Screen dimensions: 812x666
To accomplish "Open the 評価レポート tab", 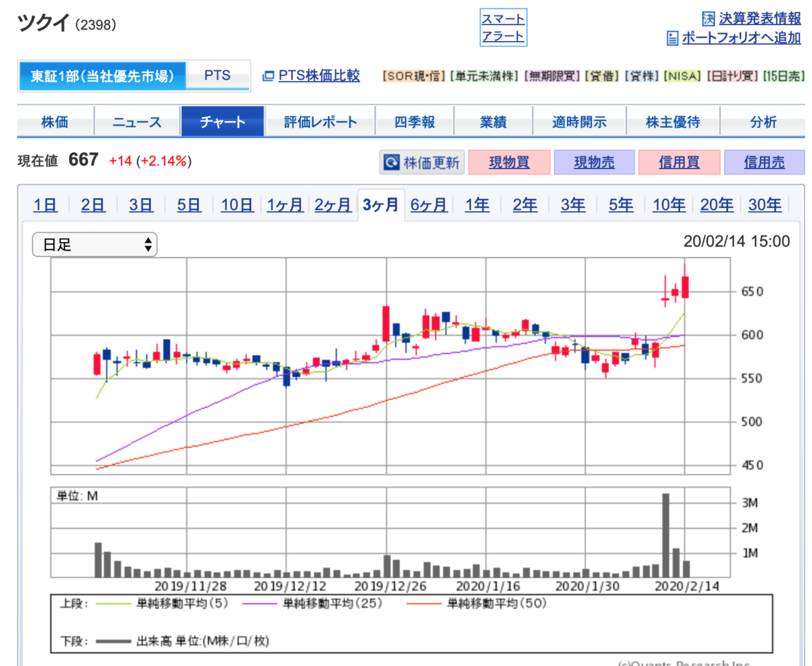I will click(320, 123).
